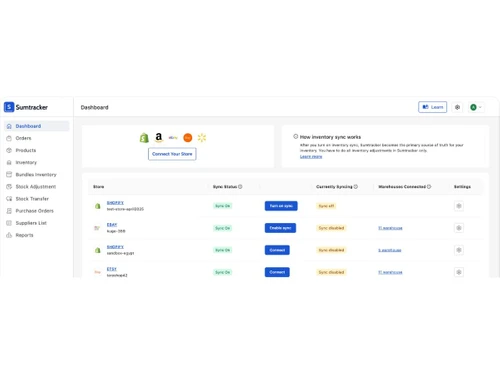
Task: Click the Store column header
Action: point(99,187)
